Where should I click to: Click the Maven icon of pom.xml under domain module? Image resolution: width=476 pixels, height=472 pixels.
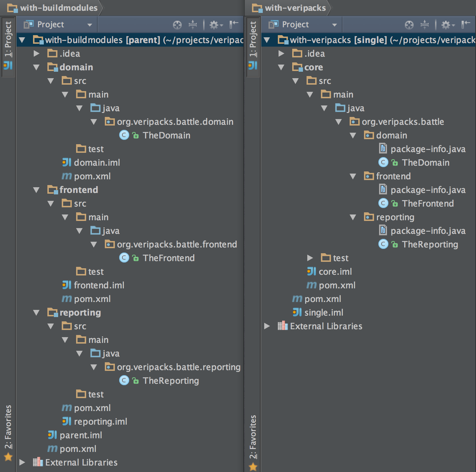[x=66, y=176]
